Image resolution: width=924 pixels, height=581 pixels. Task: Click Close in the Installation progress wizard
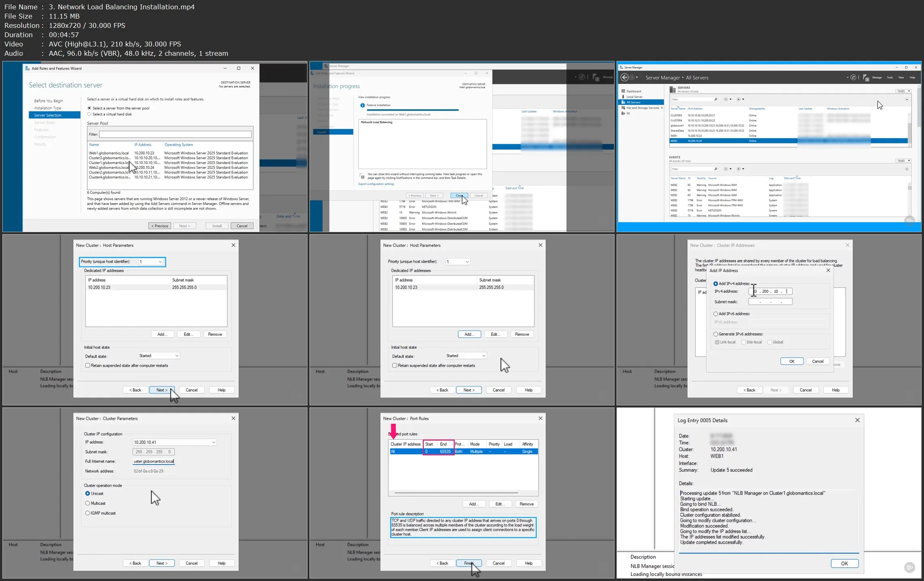click(x=459, y=195)
